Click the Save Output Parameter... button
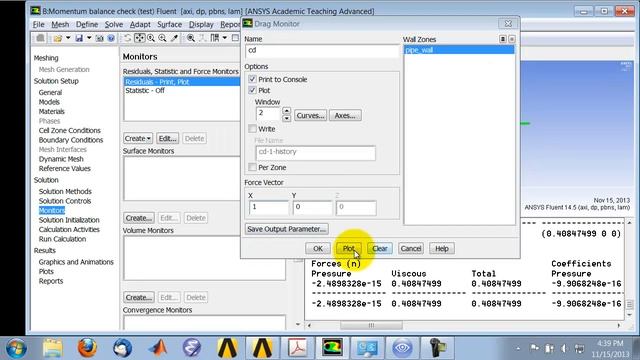The height and width of the screenshot is (360, 640). pyautogui.click(x=287, y=229)
